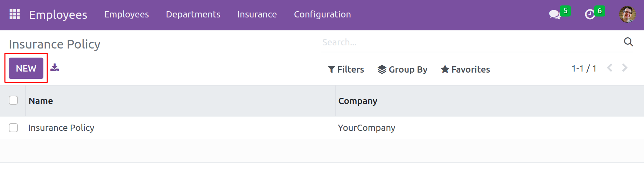Viewport: 644px width, 178px height.
Task: Open the Favorites dropdown
Action: coord(465,69)
